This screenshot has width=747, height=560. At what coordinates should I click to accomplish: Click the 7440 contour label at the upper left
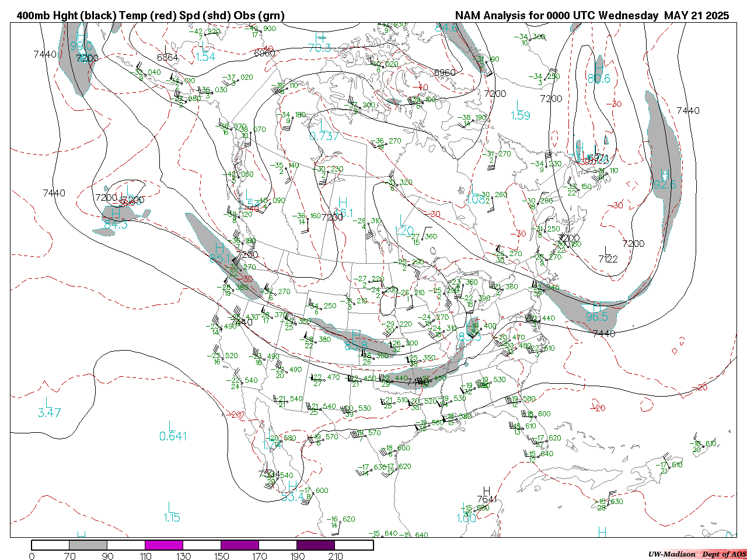[x=45, y=54]
